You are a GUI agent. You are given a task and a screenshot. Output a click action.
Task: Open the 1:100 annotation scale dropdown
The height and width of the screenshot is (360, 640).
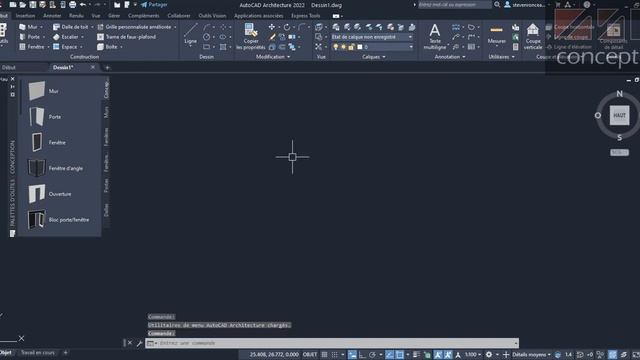pyautogui.click(x=473, y=355)
